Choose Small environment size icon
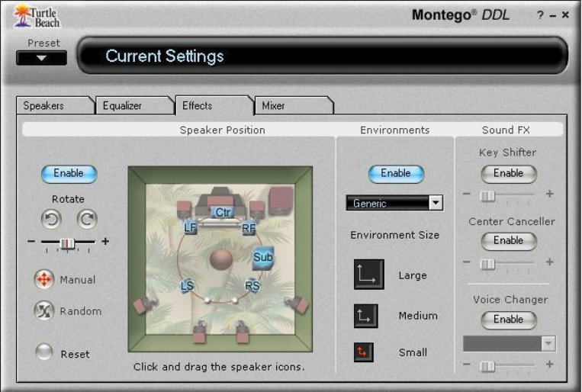Image resolution: width=582 pixels, height=392 pixels. point(363,352)
